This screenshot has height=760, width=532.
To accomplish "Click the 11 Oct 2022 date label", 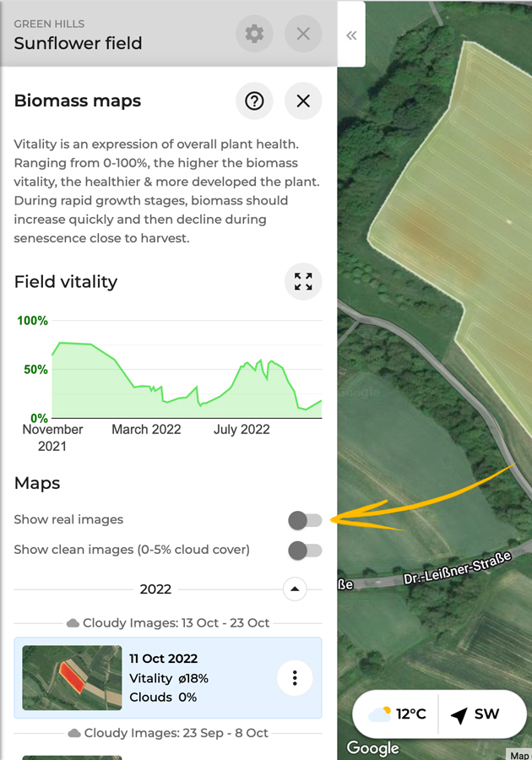I will click(x=163, y=658).
